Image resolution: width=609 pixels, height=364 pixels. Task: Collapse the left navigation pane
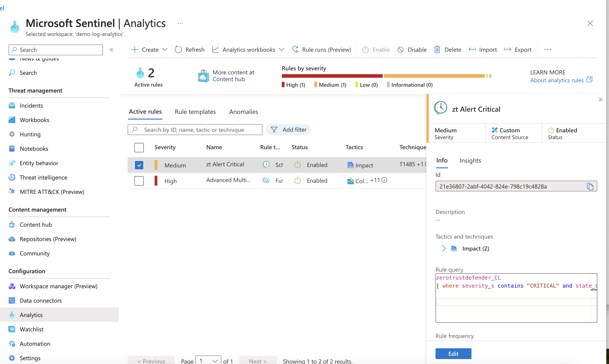pos(112,50)
